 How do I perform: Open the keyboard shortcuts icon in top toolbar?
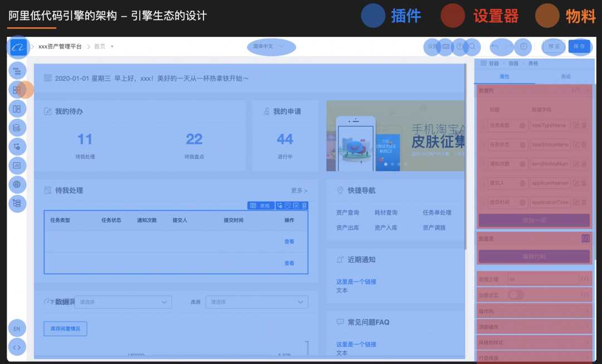pos(445,47)
